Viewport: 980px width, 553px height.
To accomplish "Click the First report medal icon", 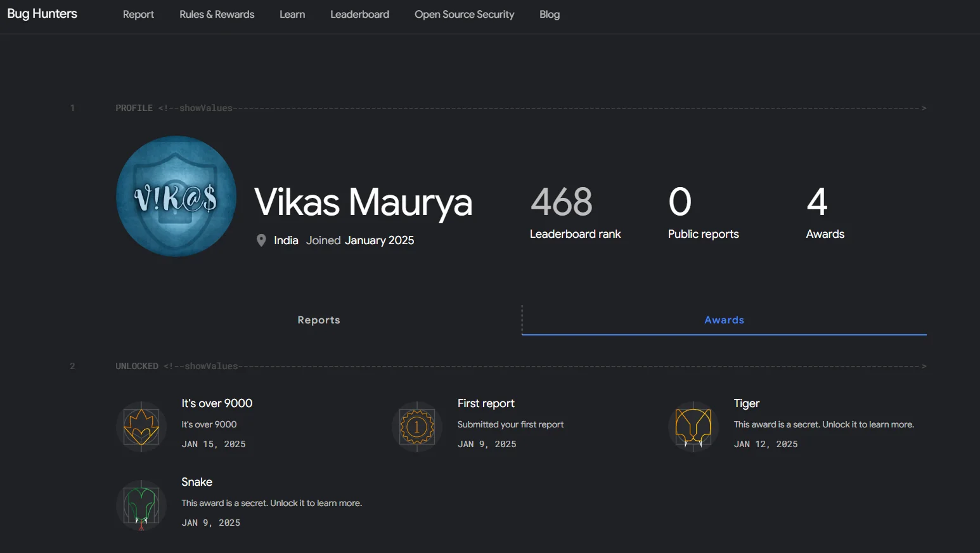I will click(x=416, y=427).
